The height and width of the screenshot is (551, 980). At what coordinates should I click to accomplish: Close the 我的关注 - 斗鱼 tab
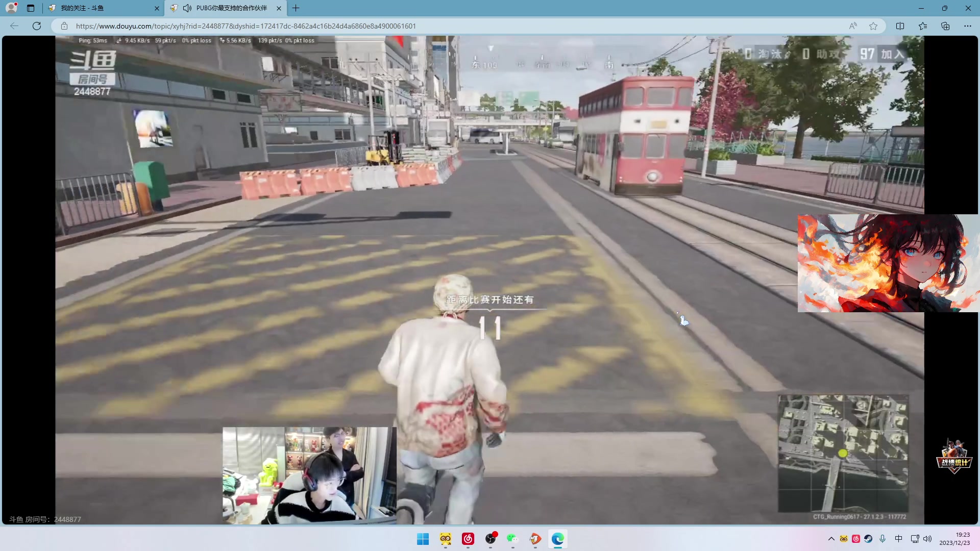[x=157, y=8]
